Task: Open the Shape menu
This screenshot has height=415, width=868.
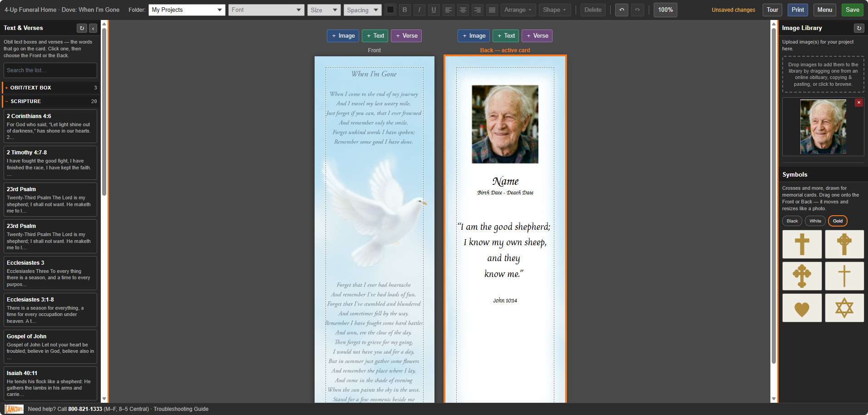Action: [x=554, y=10]
